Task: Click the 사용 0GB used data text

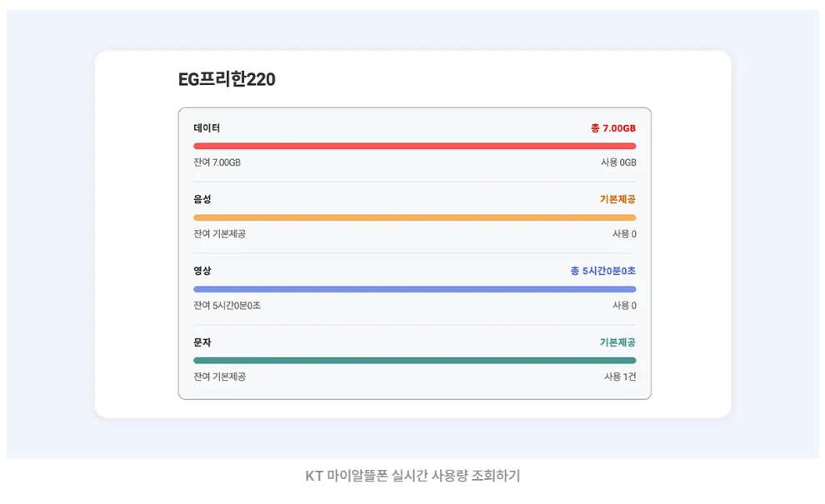Action: click(x=617, y=163)
